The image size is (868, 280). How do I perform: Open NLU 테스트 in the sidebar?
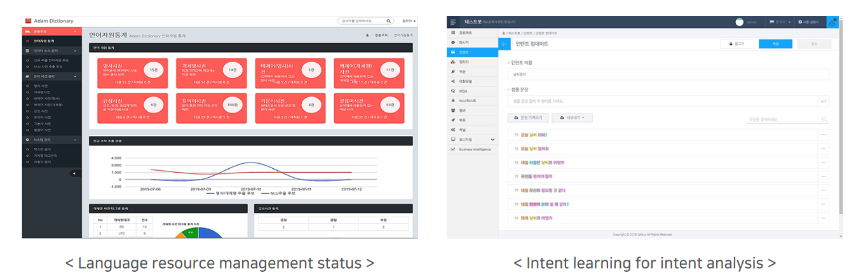472,100
